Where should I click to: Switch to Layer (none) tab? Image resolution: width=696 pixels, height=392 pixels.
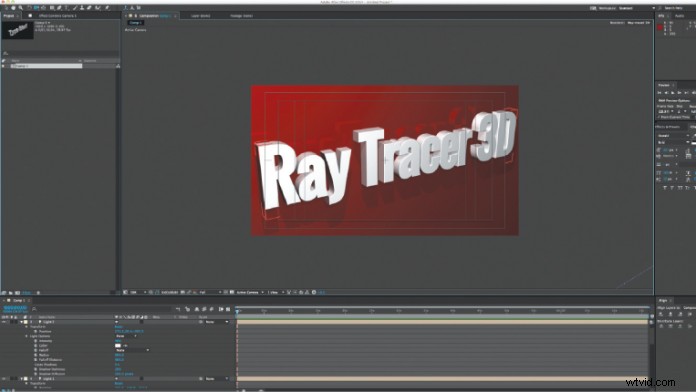[201, 16]
